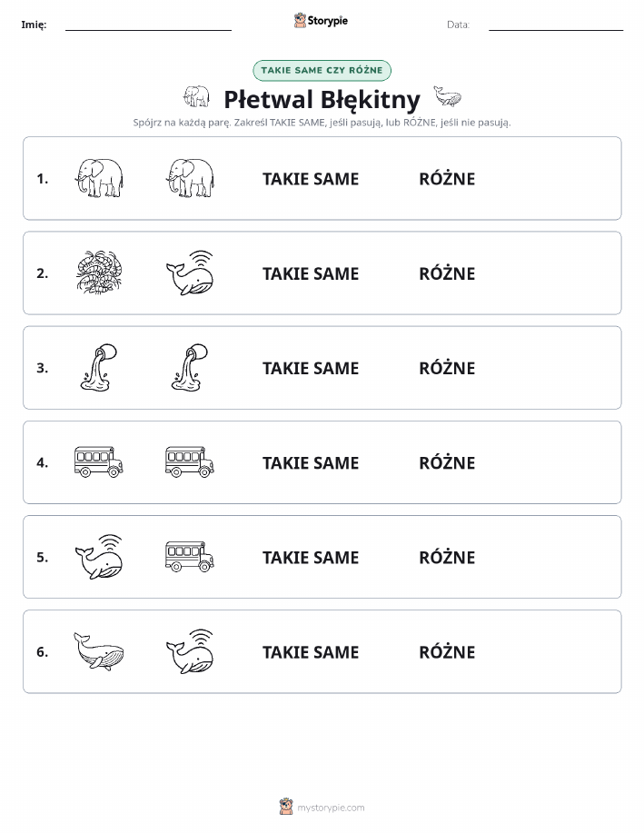Click the TAKIE SAME CZY RÓŻNE badge
The image size is (644, 833).
[x=322, y=70]
